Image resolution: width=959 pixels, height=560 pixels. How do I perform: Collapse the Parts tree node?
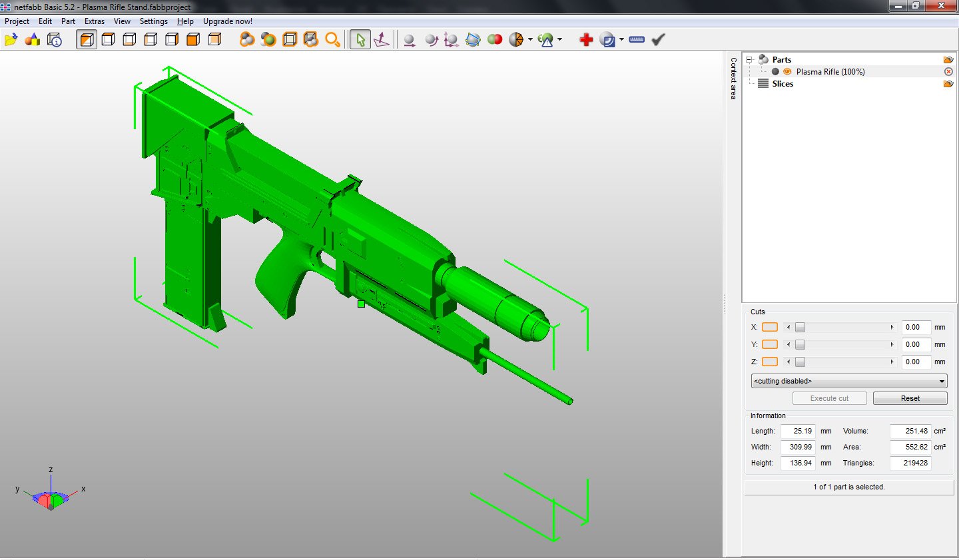(749, 60)
